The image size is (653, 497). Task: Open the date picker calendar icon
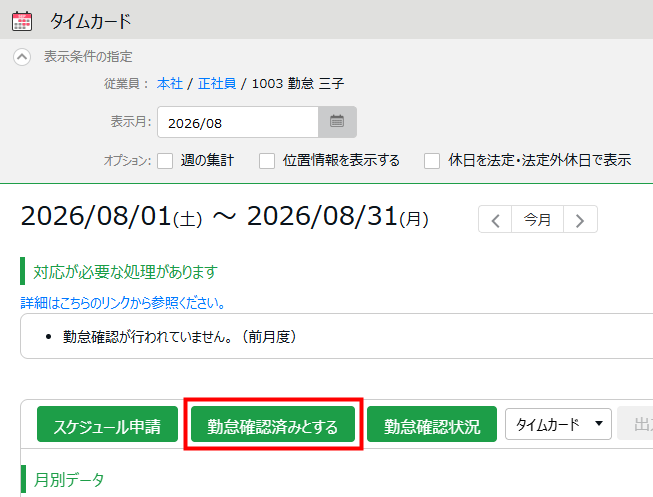(337, 122)
